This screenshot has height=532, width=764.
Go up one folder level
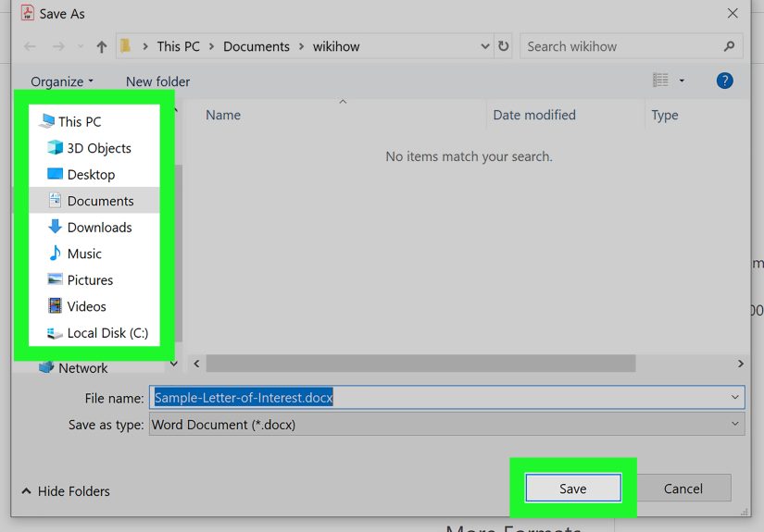[101, 47]
